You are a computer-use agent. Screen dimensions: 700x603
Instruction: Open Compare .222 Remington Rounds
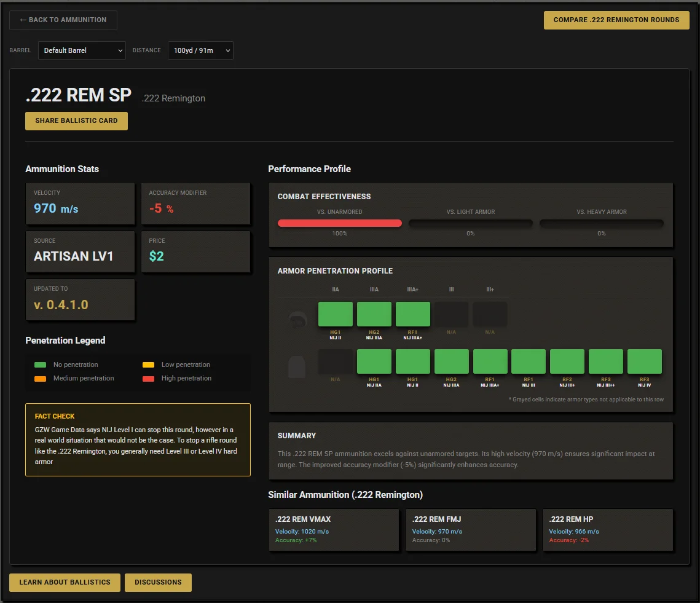coord(616,20)
